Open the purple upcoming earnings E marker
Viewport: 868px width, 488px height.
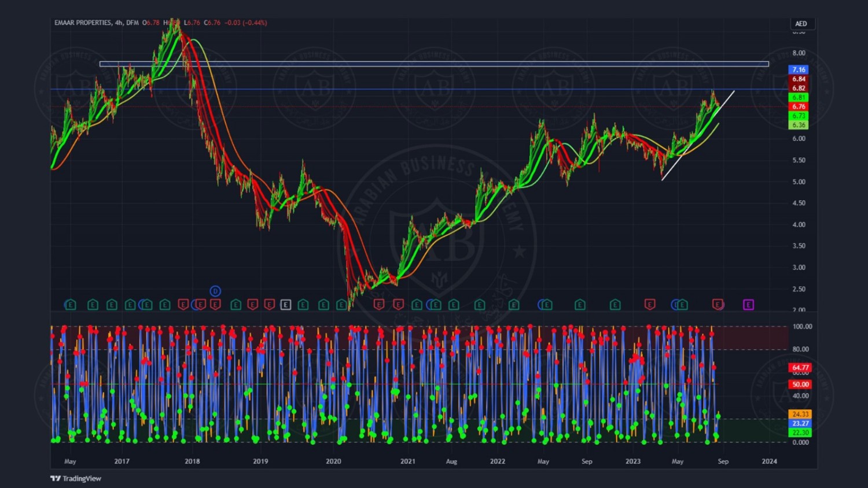pyautogui.click(x=748, y=305)
